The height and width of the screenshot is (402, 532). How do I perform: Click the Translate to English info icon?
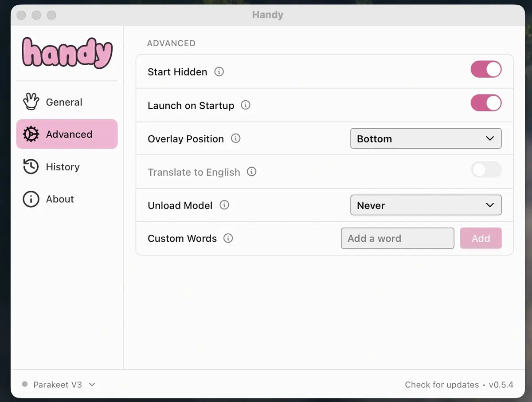pos(252,172)
